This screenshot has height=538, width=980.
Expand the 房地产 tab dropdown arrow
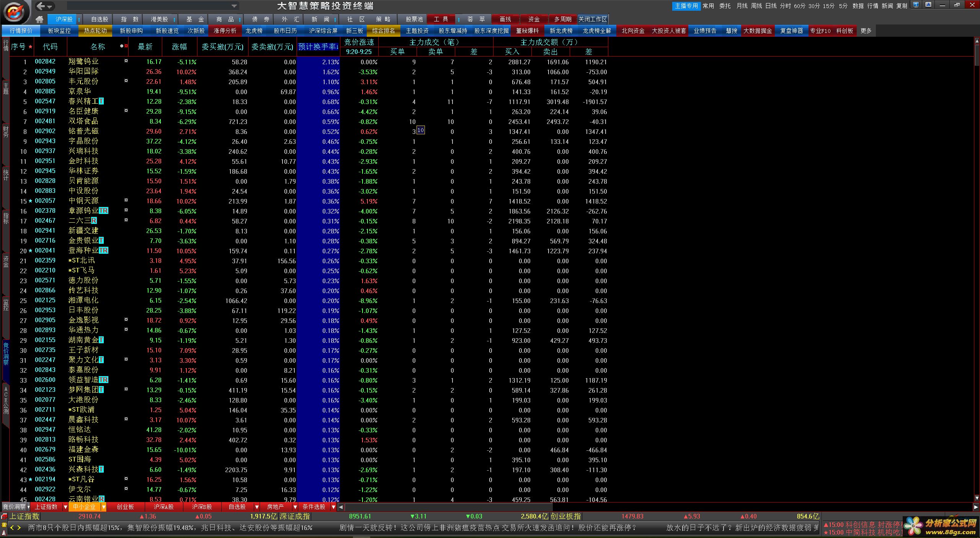pos(295,507)
